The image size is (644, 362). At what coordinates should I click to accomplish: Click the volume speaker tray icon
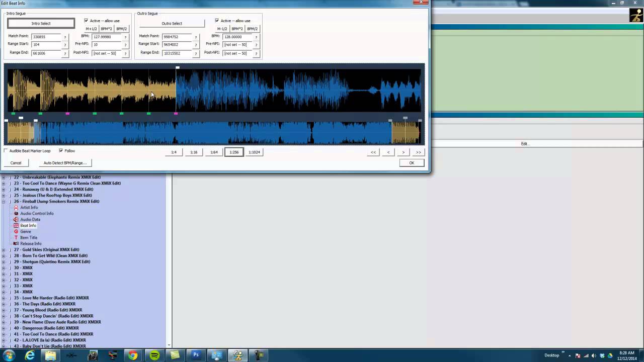tap(594, 355)
